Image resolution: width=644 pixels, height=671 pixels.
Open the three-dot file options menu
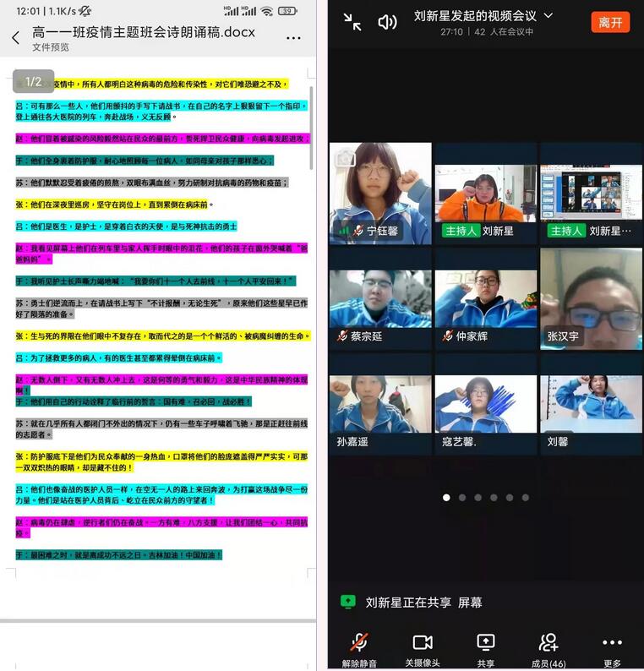[x=293, y=38]
